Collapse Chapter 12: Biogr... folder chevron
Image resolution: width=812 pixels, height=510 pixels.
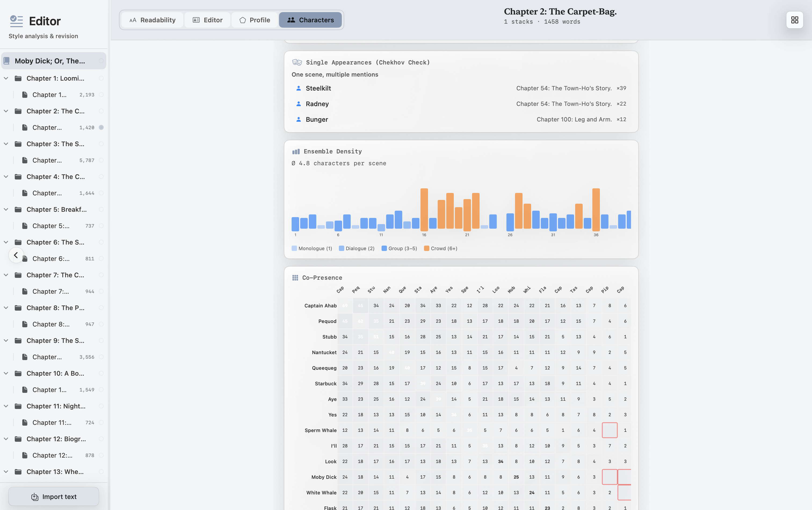pos(6,439)
